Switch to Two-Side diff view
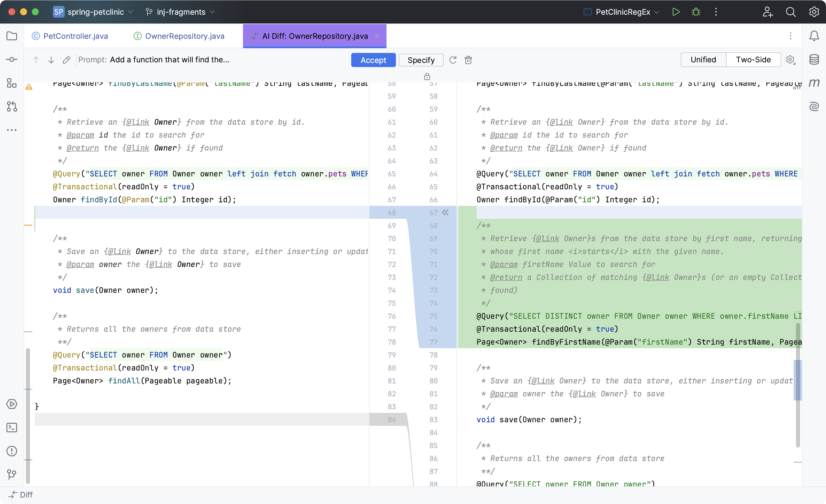This screenshot has width=826, height=504. [753, 59]
